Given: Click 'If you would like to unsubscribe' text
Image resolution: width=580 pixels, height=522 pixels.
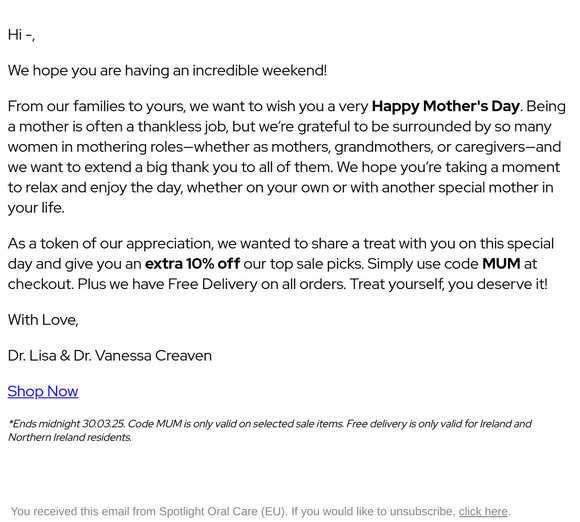Looking at the screenshot, I should click(373, 511).
